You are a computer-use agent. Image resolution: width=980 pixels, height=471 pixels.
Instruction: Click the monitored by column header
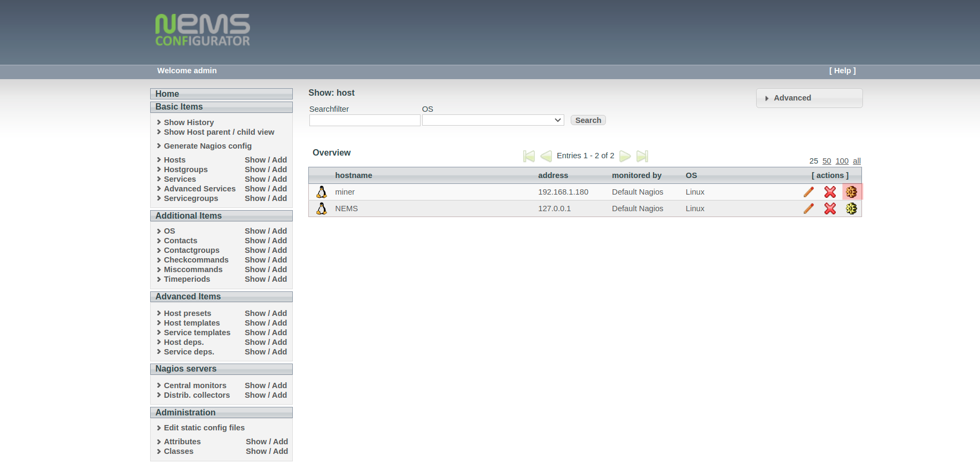[x=636, y=175]
